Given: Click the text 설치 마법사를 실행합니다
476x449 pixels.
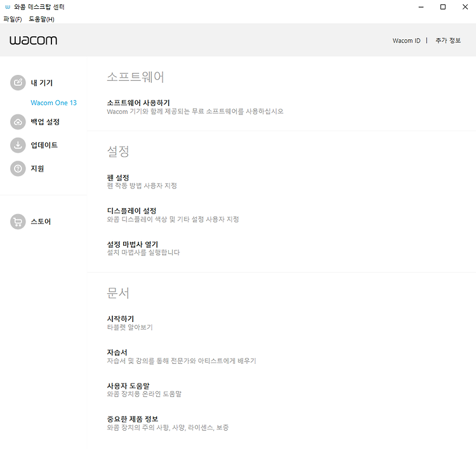Looking at the screenshot, I should pyautogui.click(x=143, y=253).
